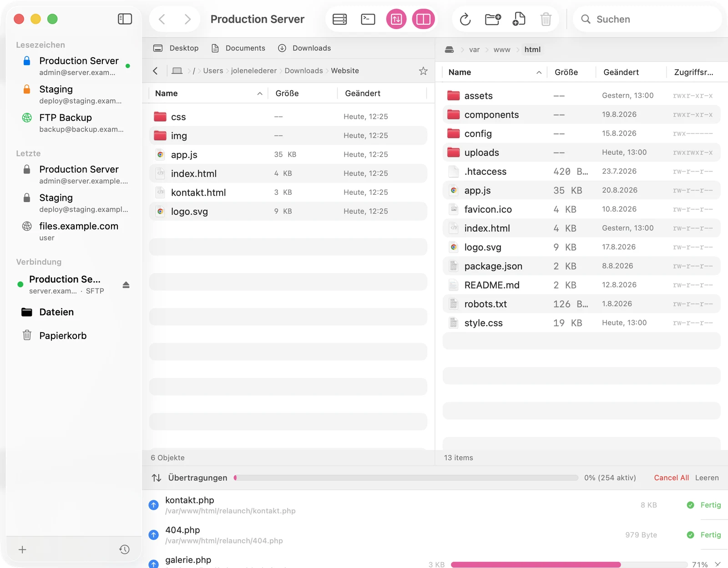
Task: Sort remote pane by Größe column
Action: coord(571,72)
